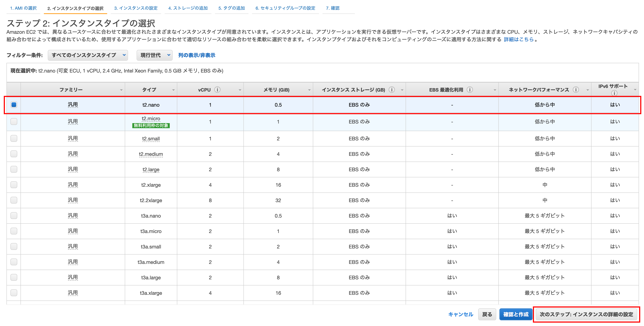Screen dimensions: 644x326
Task: Click the EBS optimization column sort arrow
Action: tap(495, 90)
